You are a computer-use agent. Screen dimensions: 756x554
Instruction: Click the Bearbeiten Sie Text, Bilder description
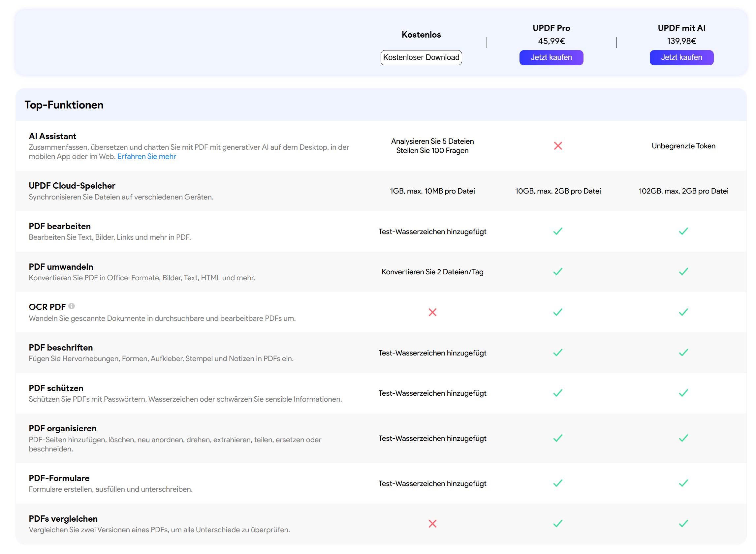point(110,237)
